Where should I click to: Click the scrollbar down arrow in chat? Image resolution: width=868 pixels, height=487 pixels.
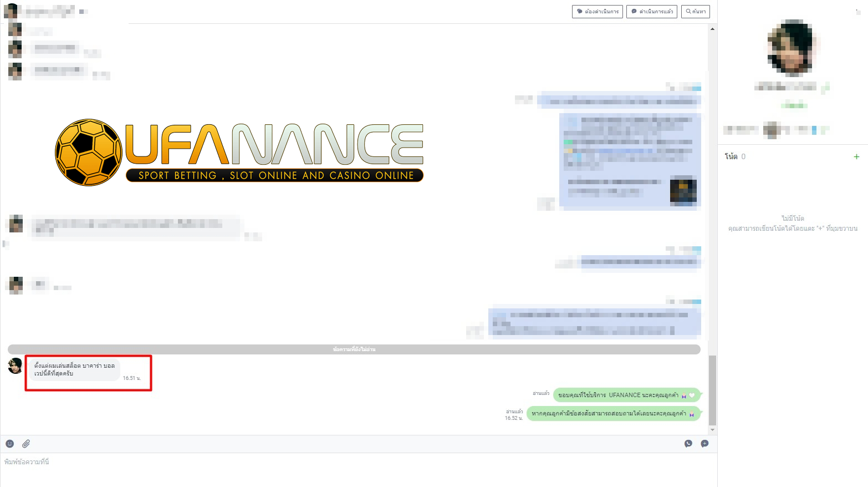tap(712, 430)
